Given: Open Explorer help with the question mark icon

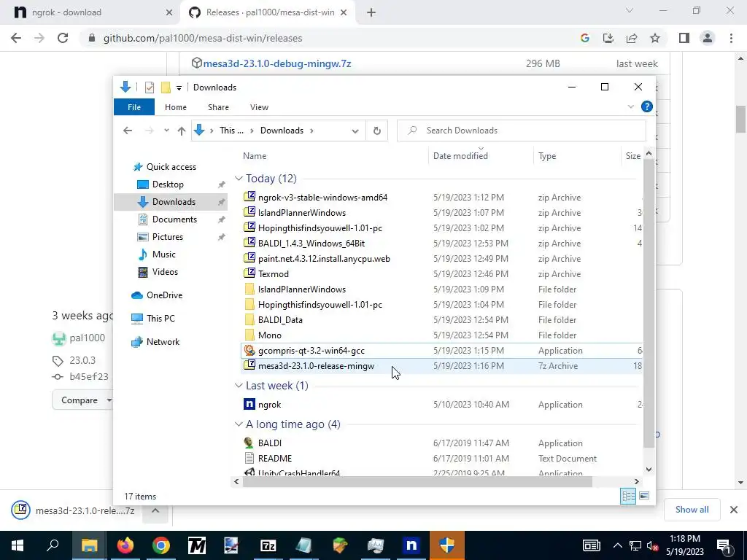Looking at the screenshot, I should click(646, 106).
